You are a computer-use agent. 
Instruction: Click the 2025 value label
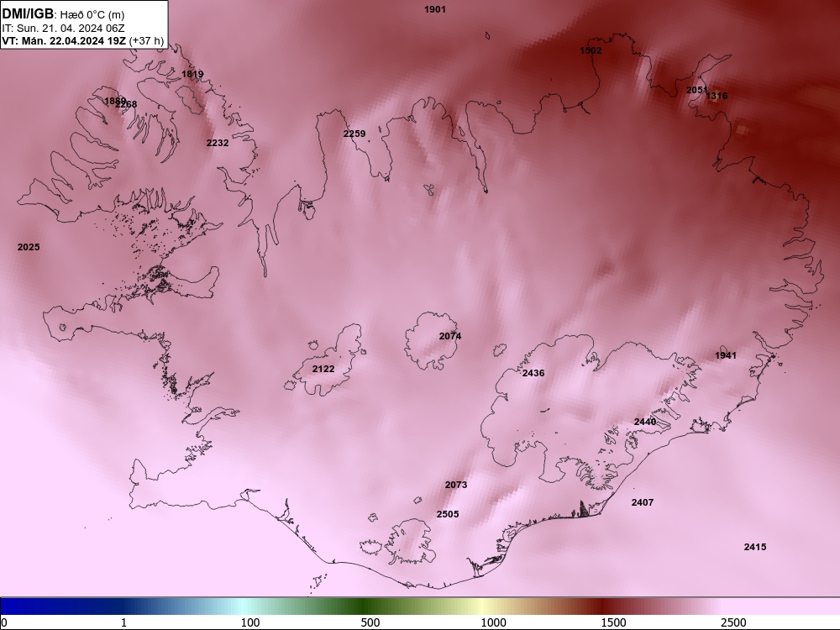[x=29, y=247]
